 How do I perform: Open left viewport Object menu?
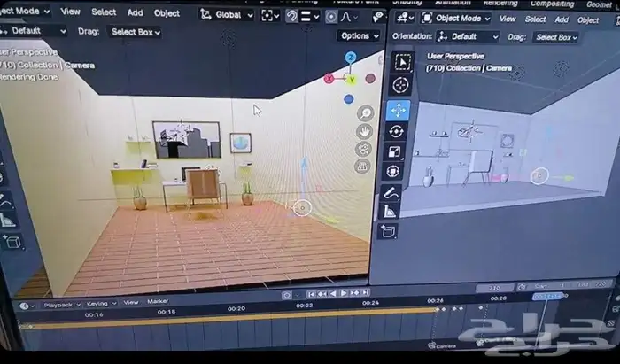167,13
